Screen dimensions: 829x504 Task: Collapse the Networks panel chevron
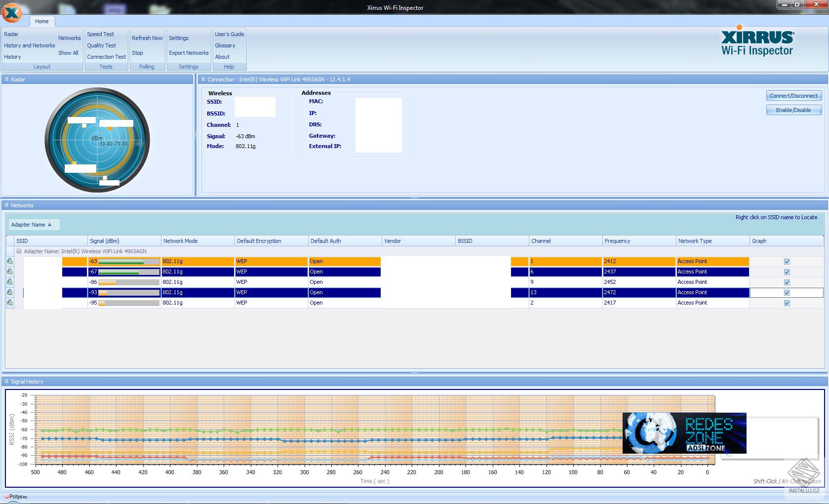6,205
